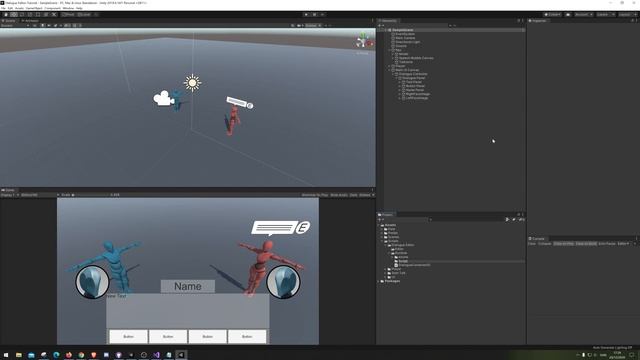Open the Window menu
Image resolution: width=640 pixels, height=360 pixels.
[68, 8]
